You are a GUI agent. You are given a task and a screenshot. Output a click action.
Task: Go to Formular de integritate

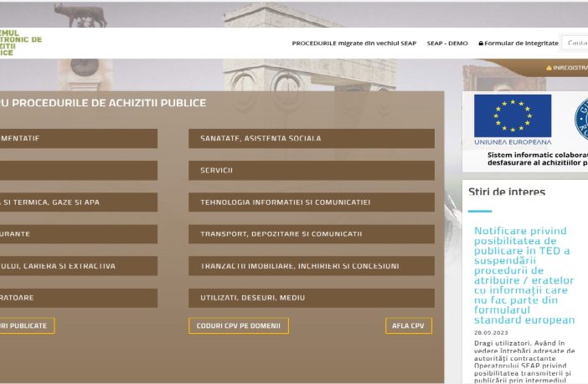click(521, 44)
